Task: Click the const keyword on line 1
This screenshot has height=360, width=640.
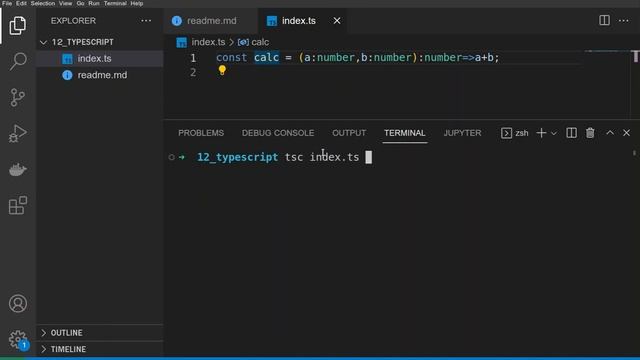Action: click(231, 58)
